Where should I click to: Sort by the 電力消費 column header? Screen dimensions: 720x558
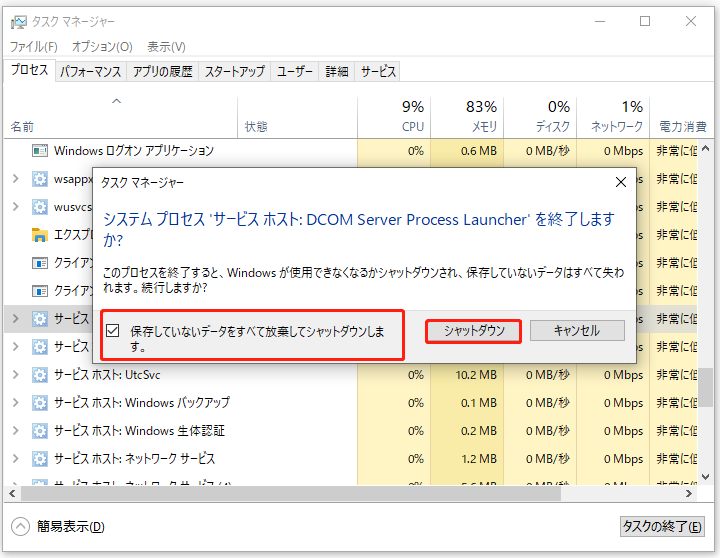682,118
